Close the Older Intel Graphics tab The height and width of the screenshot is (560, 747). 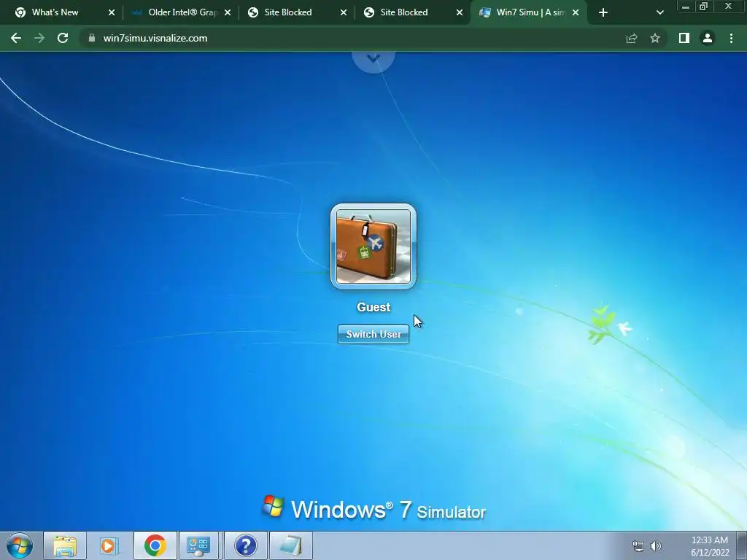228,12
